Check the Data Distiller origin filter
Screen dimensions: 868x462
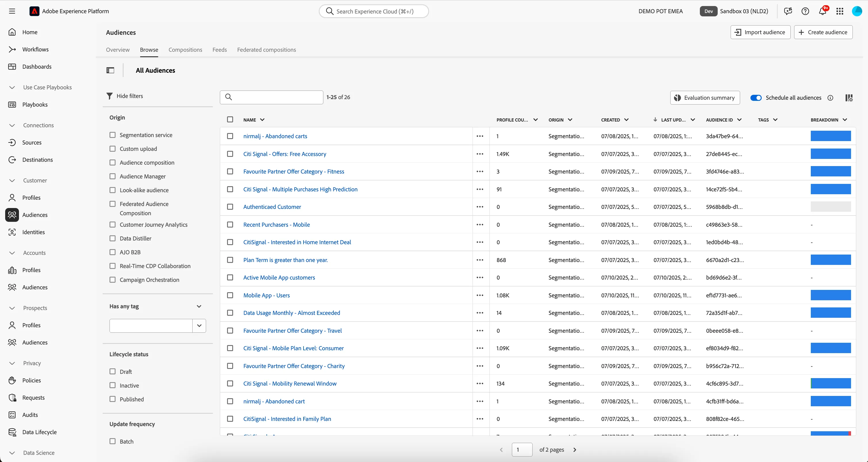coord(113,238)
